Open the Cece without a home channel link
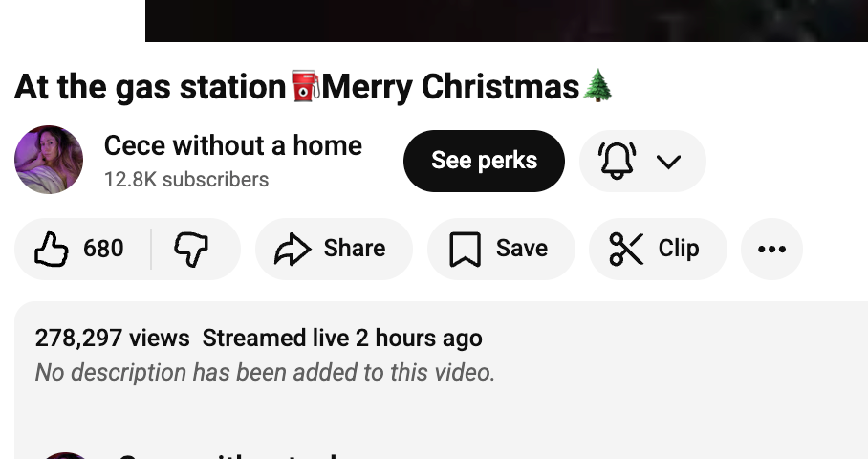Viewport: 868px width, 459px height. [x=232, y=145]
